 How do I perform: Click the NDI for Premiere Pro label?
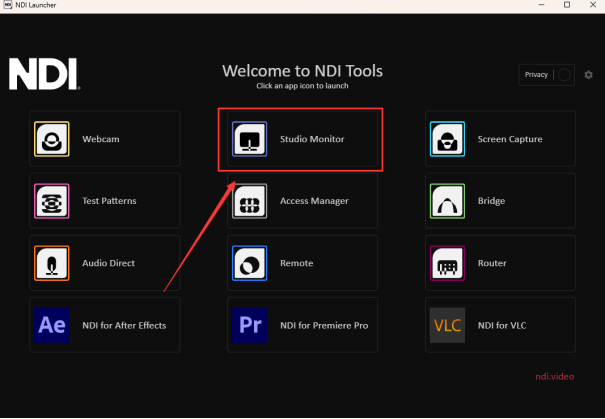[324, 325]
